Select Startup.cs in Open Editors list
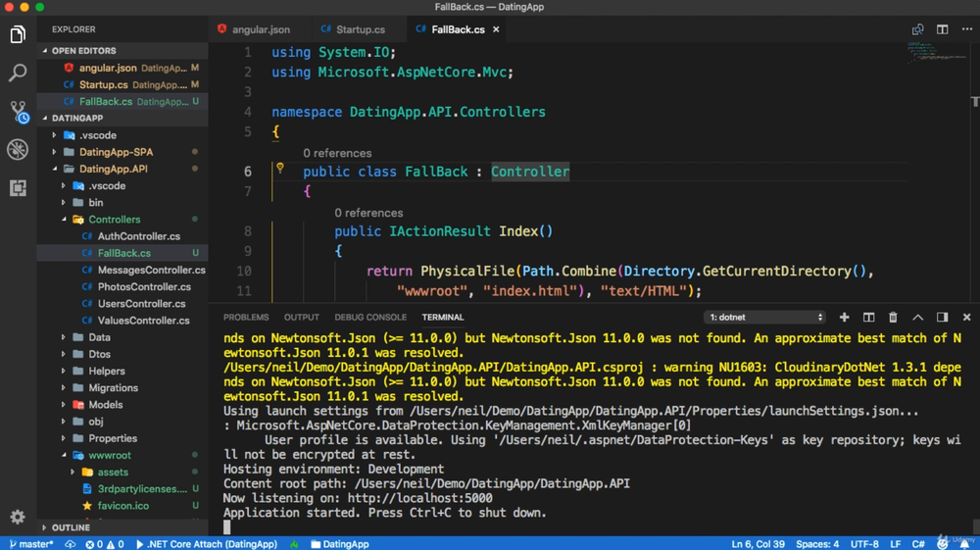 pos(122,84)
